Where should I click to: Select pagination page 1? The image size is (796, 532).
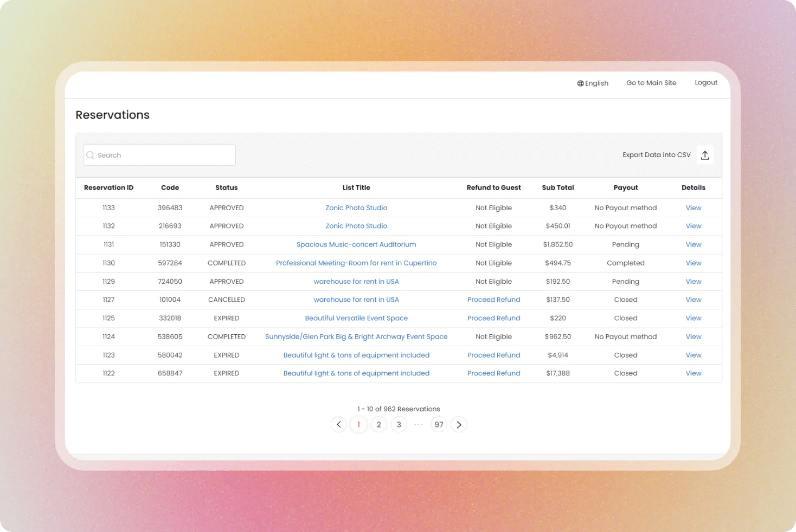point(358,425)
